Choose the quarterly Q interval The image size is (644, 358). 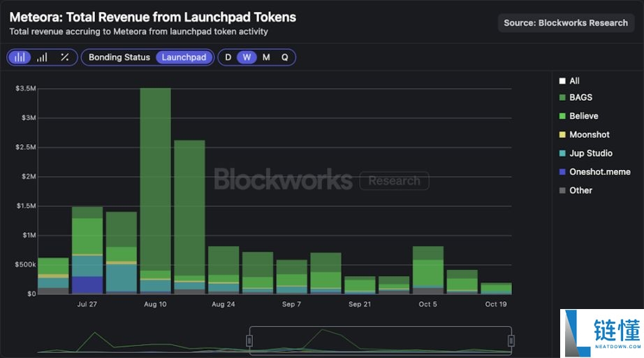coord(284,57)
